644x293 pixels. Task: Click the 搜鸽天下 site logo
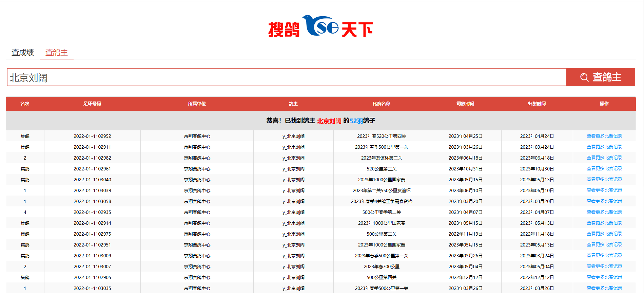coord(320,27)
